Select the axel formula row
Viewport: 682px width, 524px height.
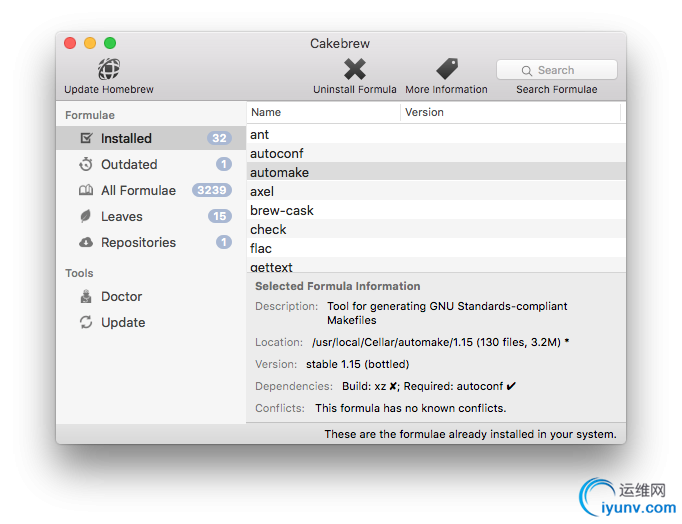pos(436,191)
